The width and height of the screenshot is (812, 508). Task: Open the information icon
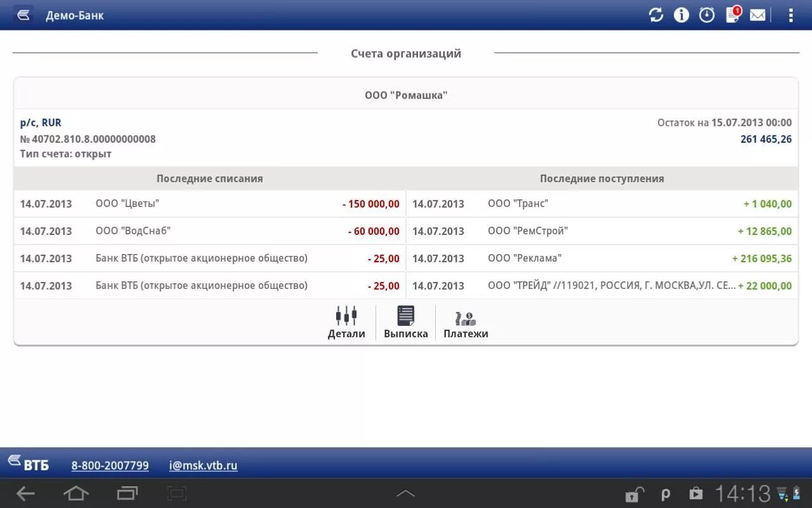(681, 15)
